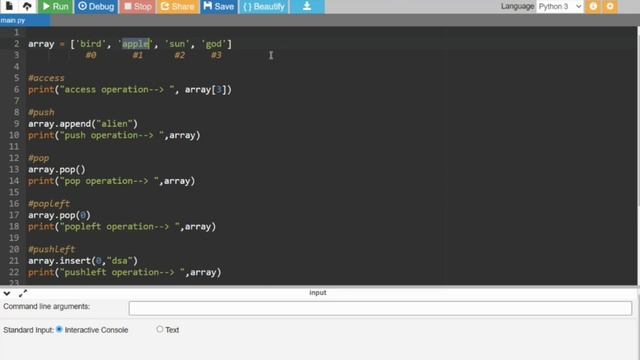Click the #popleft comment
Screen dimensions: 640x360
[x=49, y=204]
